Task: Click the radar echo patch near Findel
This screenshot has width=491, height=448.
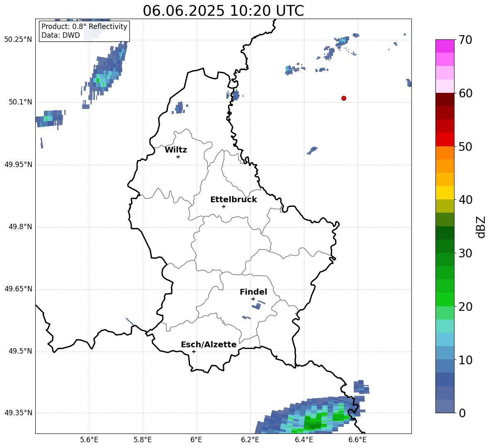Action: click(257, 306)
